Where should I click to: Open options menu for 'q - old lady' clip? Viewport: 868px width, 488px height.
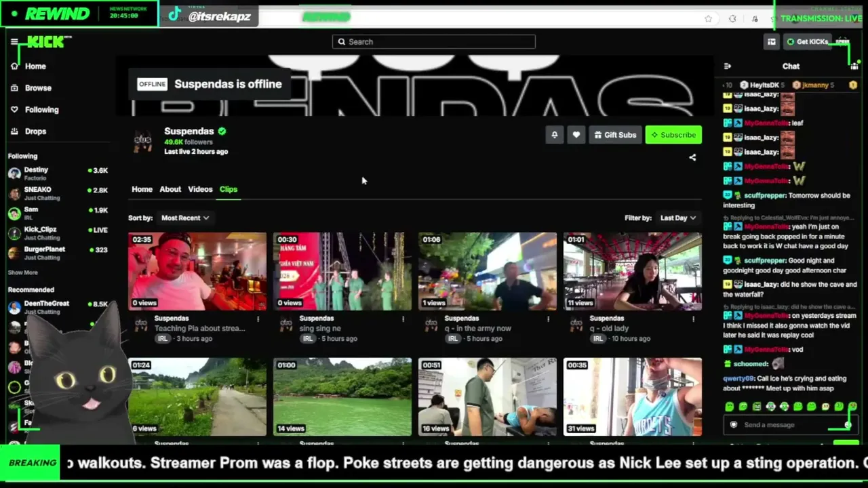(x=693, y=319)
